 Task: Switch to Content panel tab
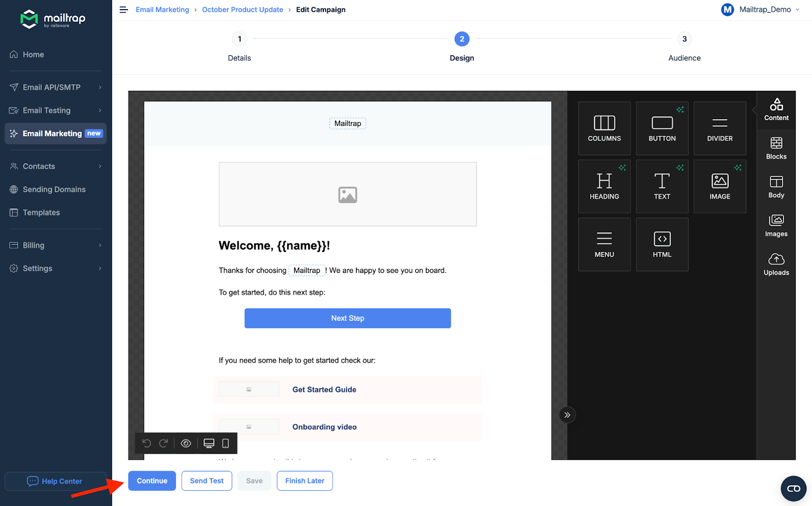pyautogui.click(x=776, y=110)
